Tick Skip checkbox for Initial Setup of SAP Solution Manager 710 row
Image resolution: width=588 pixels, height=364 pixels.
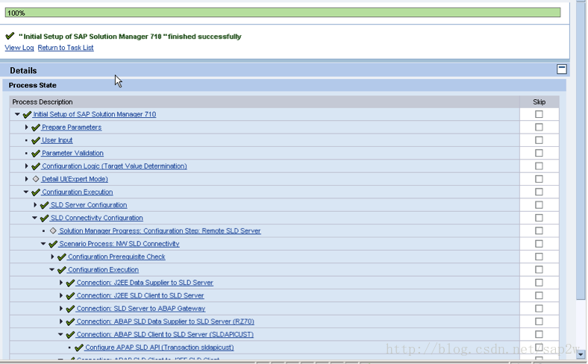click(539, 114)
